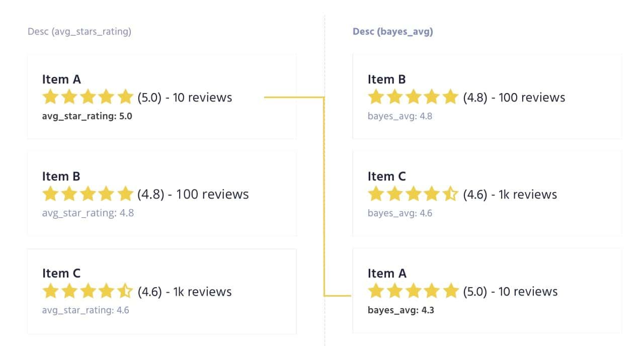Click first star of left Item A

(50, 97)
